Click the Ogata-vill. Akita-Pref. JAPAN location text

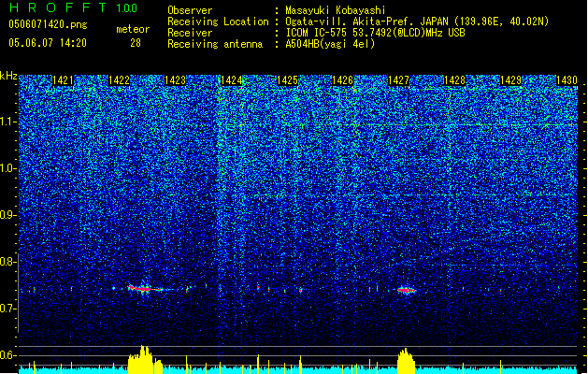coord(417,22)
